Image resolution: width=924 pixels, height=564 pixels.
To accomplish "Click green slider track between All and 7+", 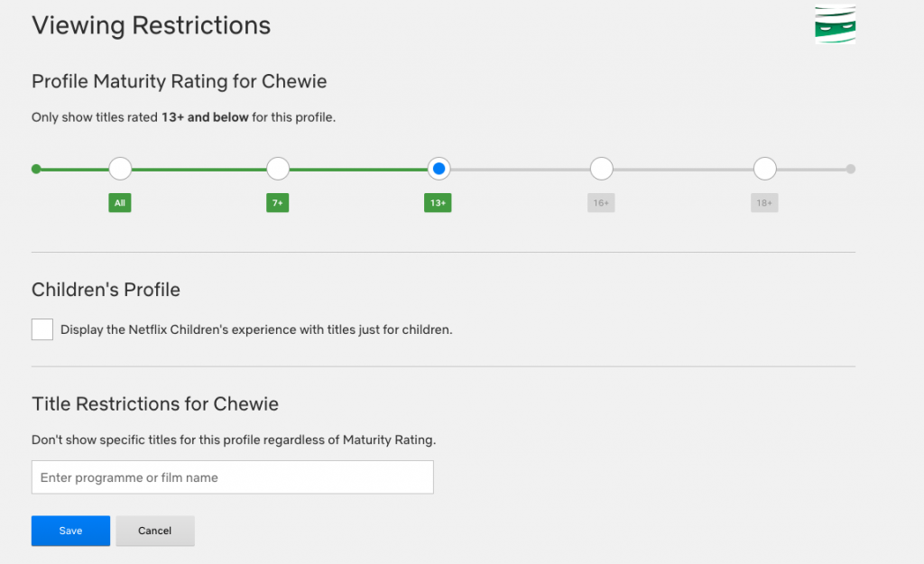I will (199, 169).
